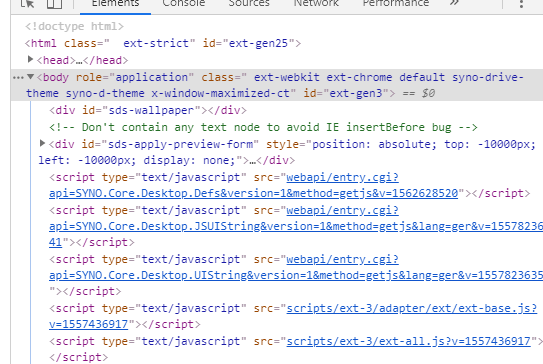Switch to the Console tab
Viewport: 543px width, 364px height.
(184, 3)
